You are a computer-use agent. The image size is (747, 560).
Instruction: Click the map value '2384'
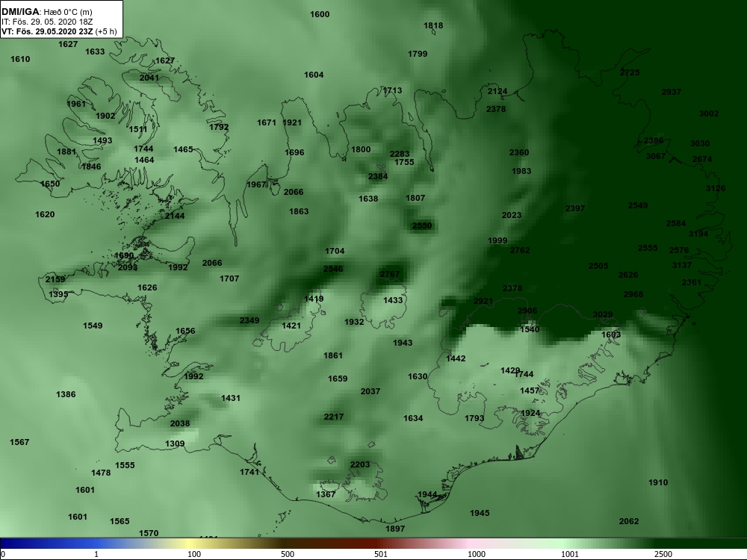378,176
